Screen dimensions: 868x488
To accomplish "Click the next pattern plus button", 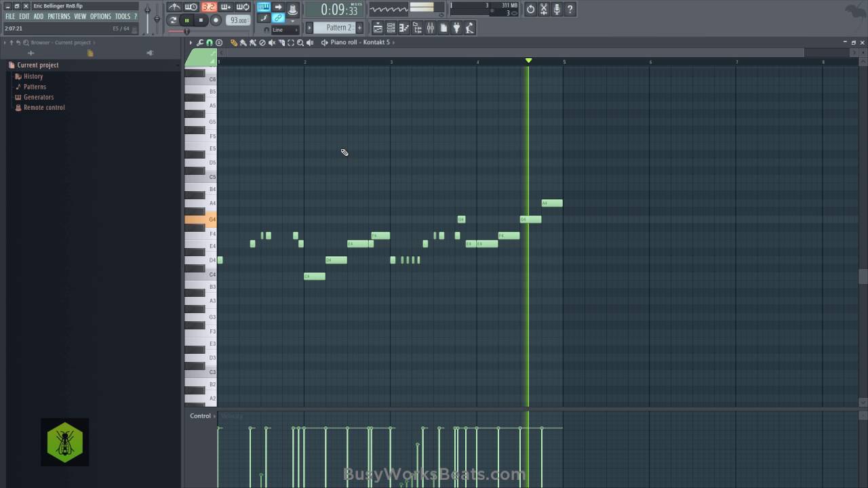I will 359,28.
